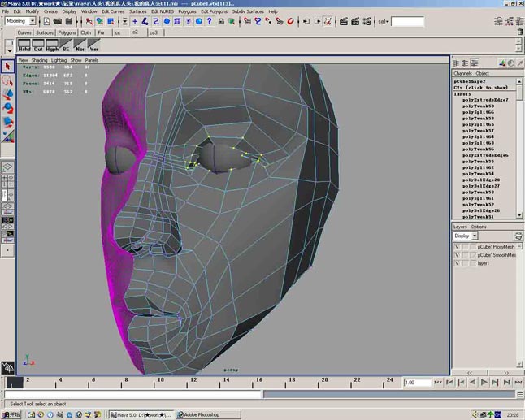Switch to the cc3 shelf tab

click(154, 32)
